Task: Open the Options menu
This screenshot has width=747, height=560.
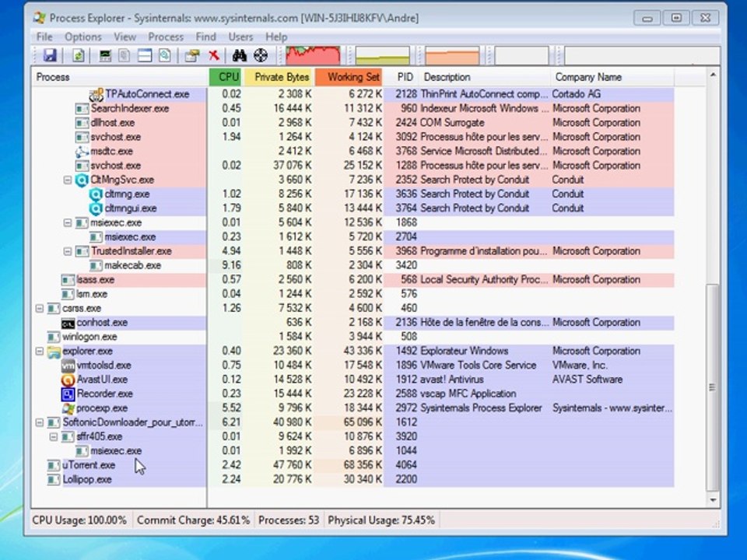Action: 83,37
